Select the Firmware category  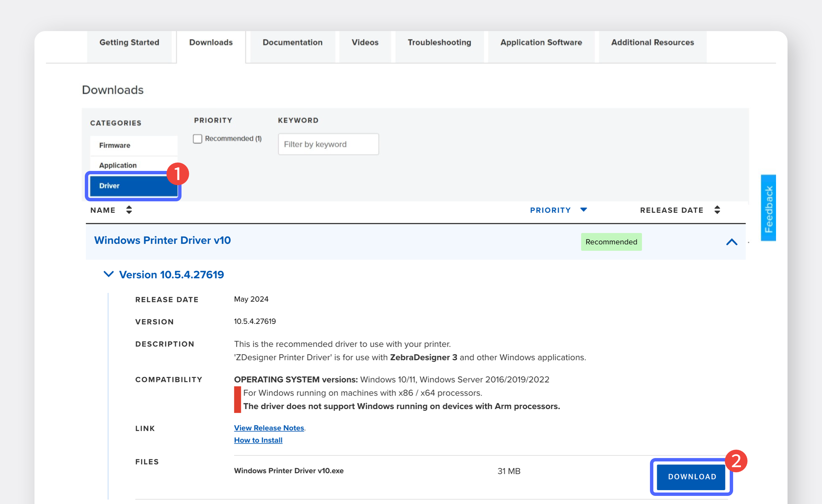[134, 146]
